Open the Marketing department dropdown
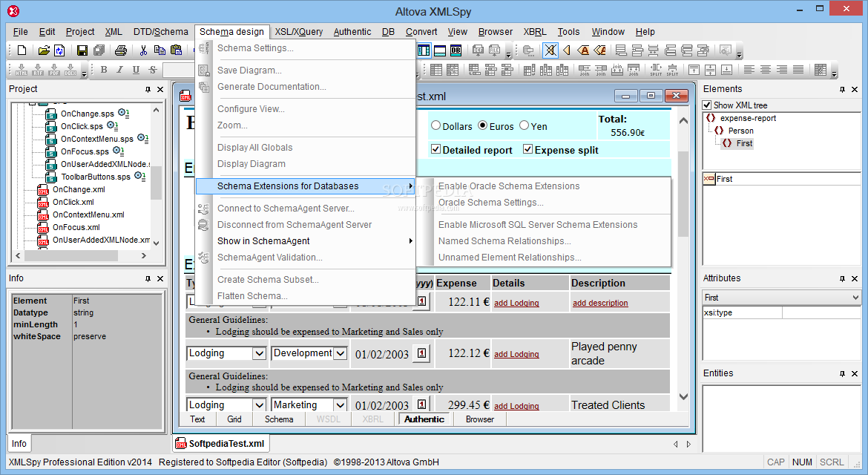 pos(341,405)
